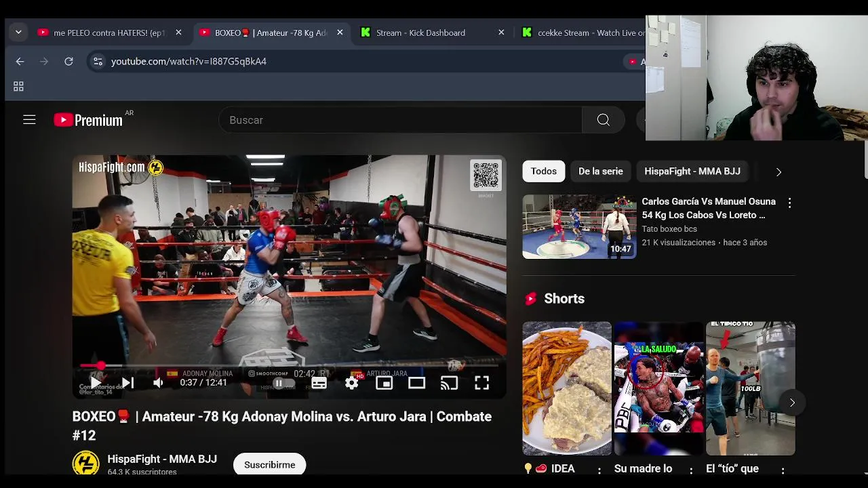Reload the current page

pyautogui.click(x=68, y=61)
